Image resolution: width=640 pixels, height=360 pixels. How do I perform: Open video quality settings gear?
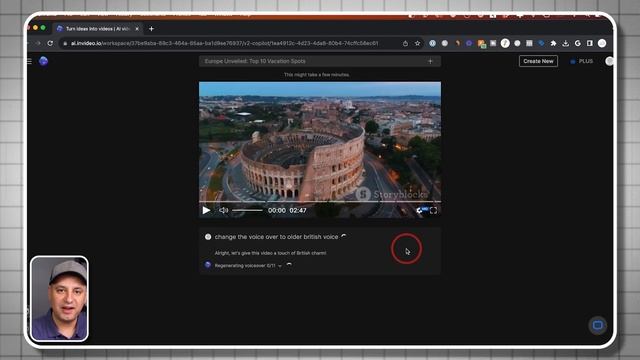coord(420,210)
